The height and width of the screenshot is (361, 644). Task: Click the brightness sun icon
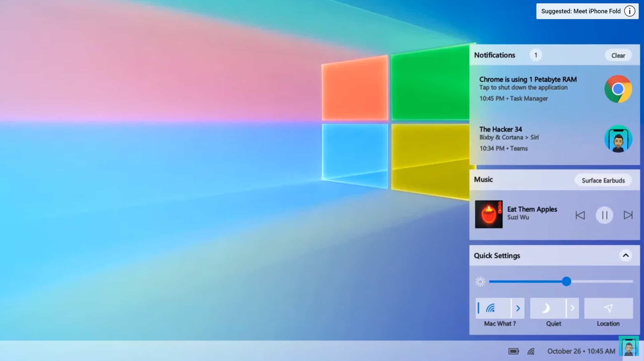480,282
